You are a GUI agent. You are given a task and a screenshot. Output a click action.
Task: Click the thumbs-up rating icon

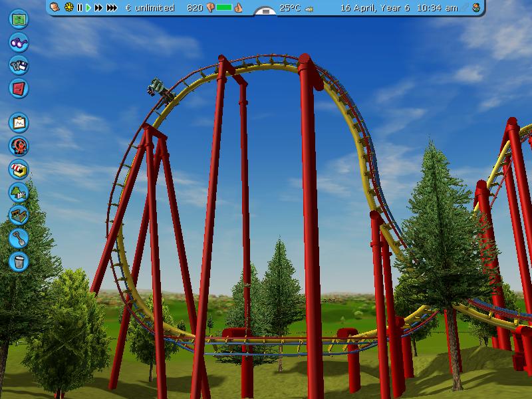[x=239, y=7]
